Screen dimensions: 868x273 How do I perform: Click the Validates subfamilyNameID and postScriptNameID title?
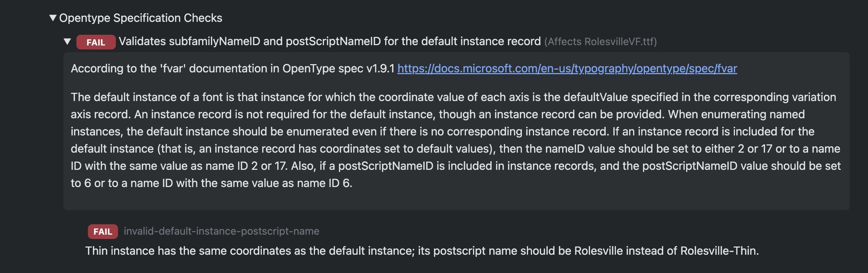click(x=329, y=42)
